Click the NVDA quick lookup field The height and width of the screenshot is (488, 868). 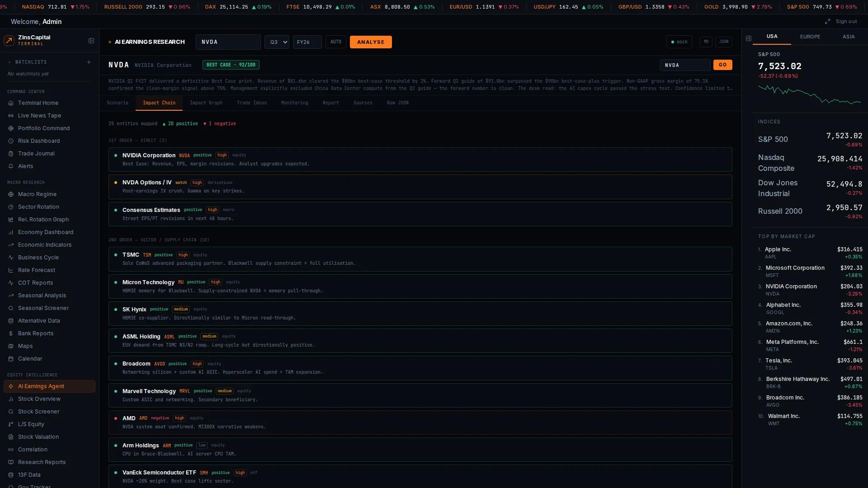click(685, 65)
